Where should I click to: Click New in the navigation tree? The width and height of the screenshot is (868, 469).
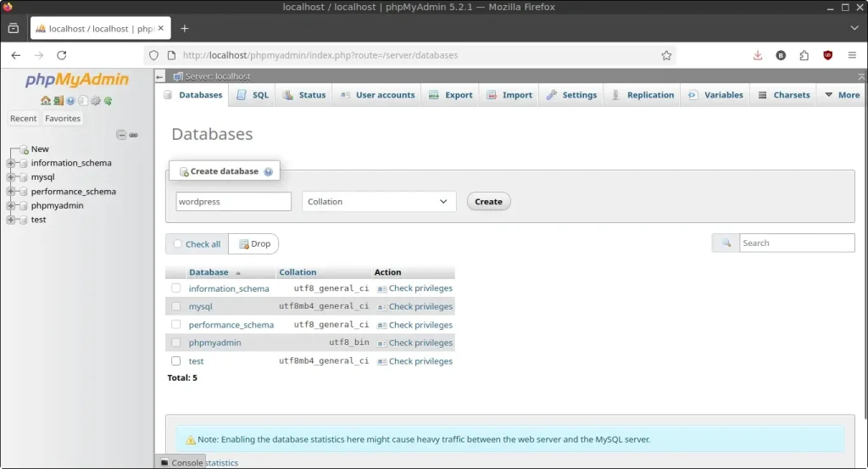40,149
